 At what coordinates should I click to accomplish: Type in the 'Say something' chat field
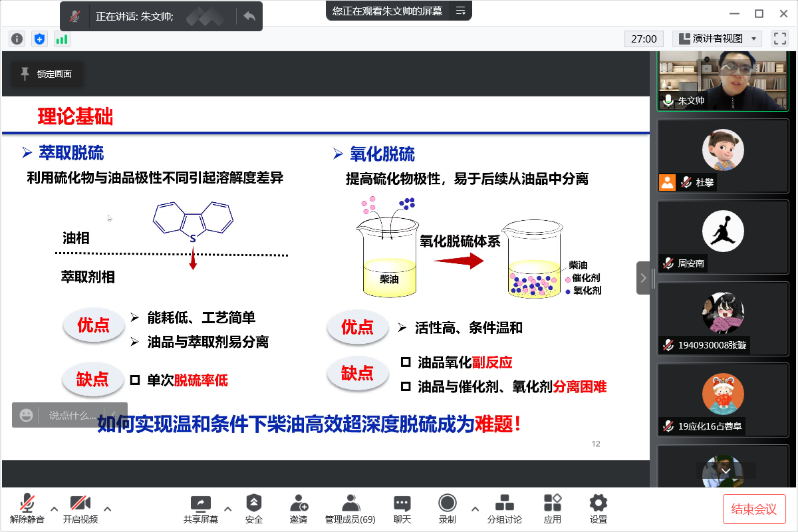pyautogui.click(x=72, y=416)
